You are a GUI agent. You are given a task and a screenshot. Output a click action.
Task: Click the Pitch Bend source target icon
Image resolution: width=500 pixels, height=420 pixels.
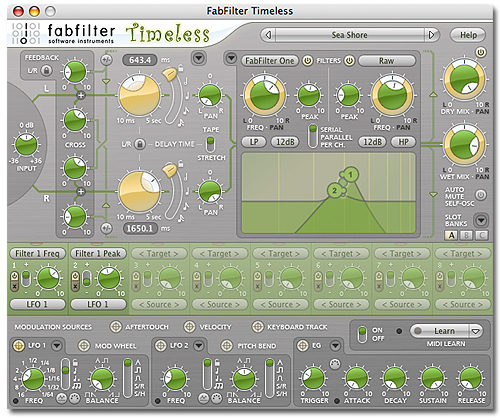[x=227, y=346]
